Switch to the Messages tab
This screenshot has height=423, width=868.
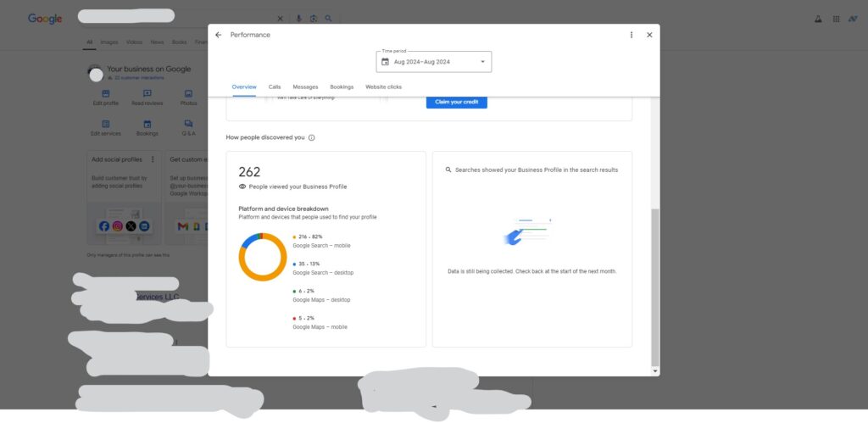click(305, 87)
